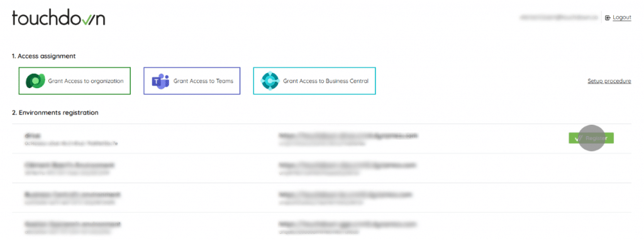Select the fourth environment row name
The height and width of the screenshot is (240, 644).
72,224
